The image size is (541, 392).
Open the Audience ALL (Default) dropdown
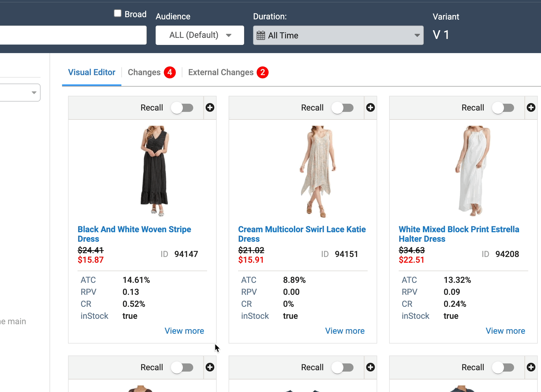[x=200, y=35]
